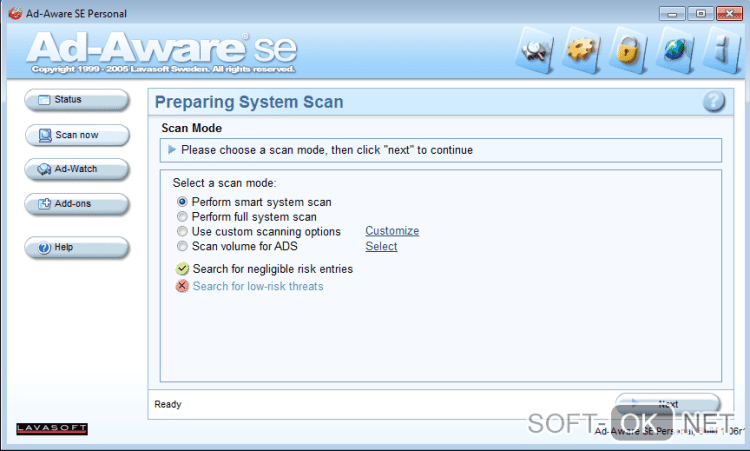The image size is (750, 451).
Task: Open the quarantine list magnifier icon
Action: point(534,51)
